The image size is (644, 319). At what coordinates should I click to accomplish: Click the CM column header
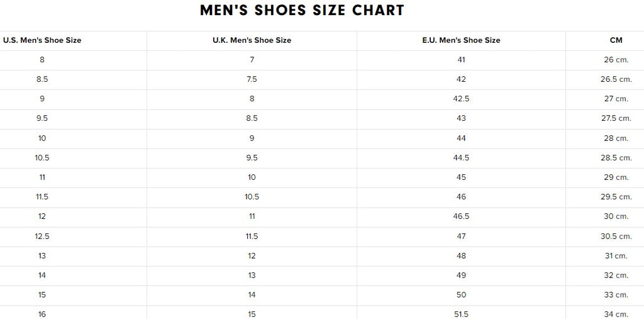tap(616, 40)
